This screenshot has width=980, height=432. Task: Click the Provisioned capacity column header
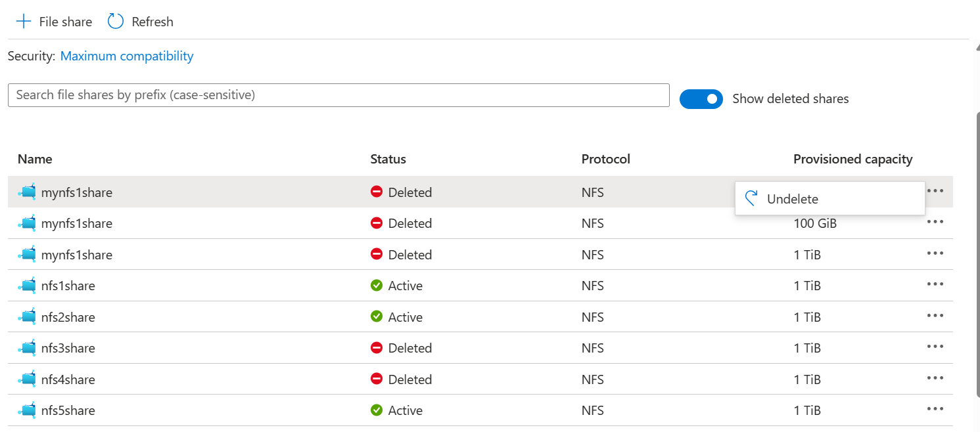pyautogui.click(x=852, y=159)
